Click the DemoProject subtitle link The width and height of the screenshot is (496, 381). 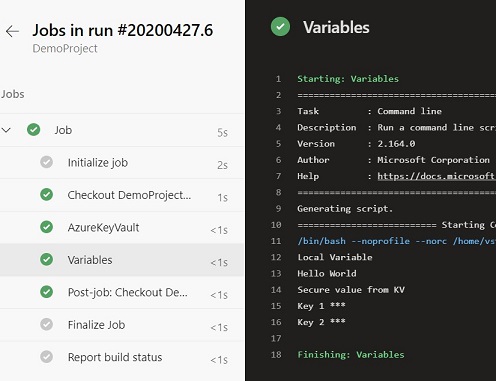[x=65, y=49]
